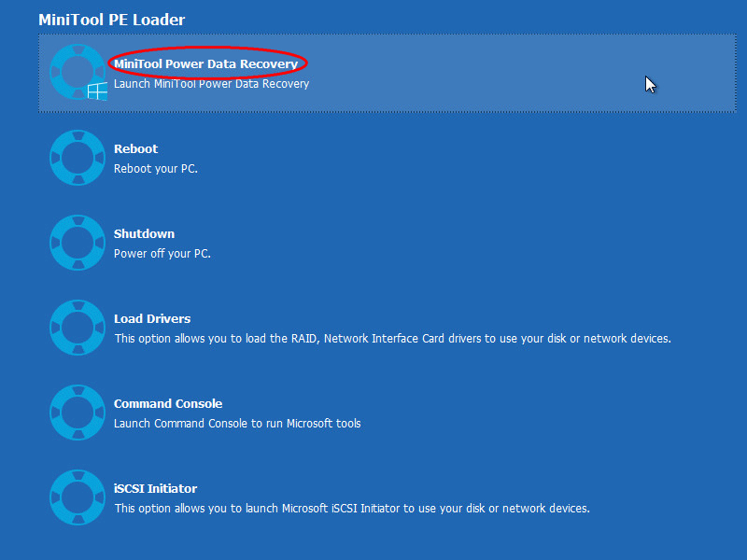Choose the Reboot title
Image resolution: width=747 pixels, height=560 pixels.
tap(135, 148)
